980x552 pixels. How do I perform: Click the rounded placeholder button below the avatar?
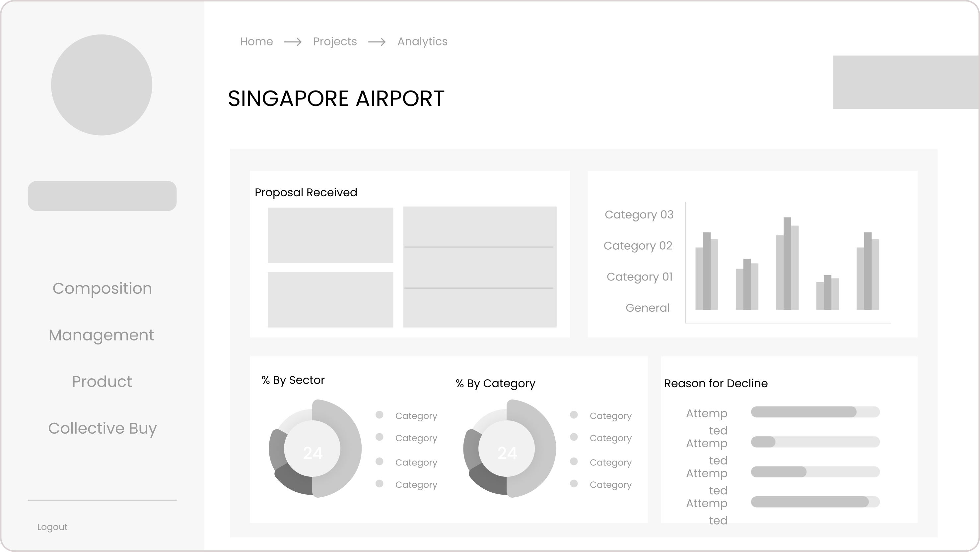click(102, 196)
